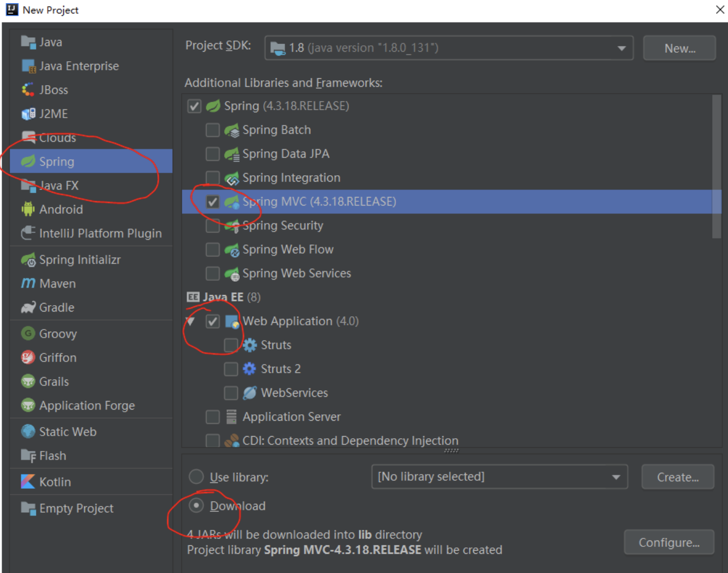Image resolution: width=728 pixels, height=573 pixels.
Task: Click the Web Application framework icon
Action: click(232, 322)
